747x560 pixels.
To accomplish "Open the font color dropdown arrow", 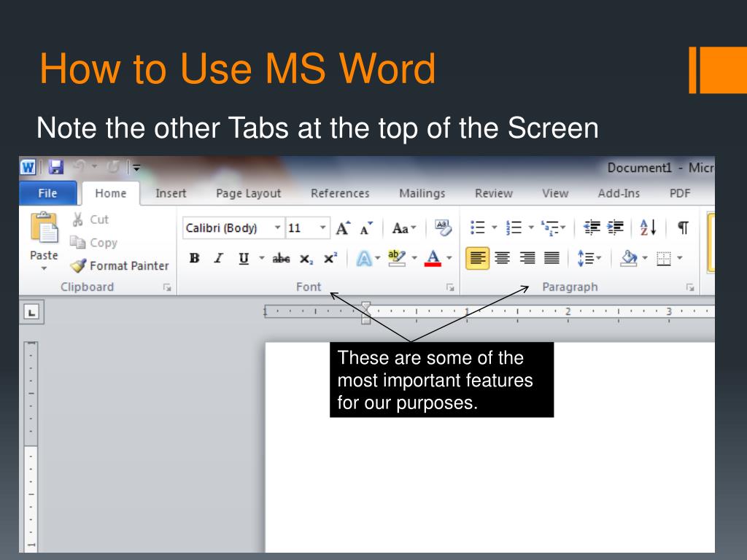I will coord(449,258).
